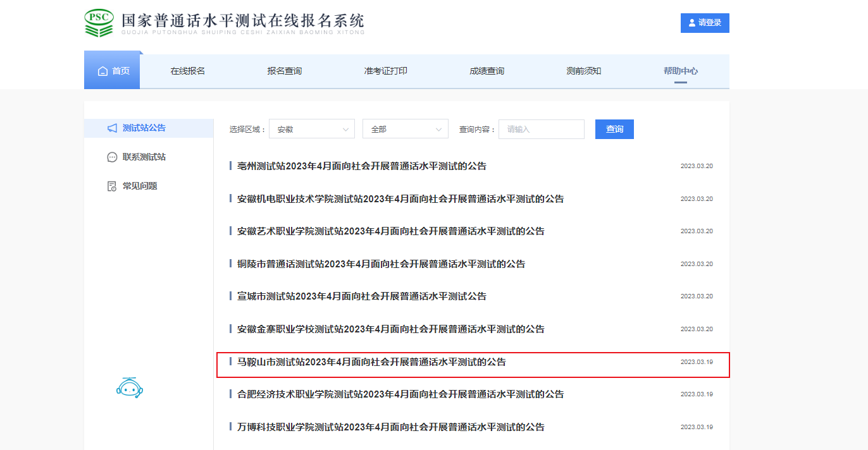
Task: Click the user icon in 请登录 button
Action: click(x=691, y=23)
